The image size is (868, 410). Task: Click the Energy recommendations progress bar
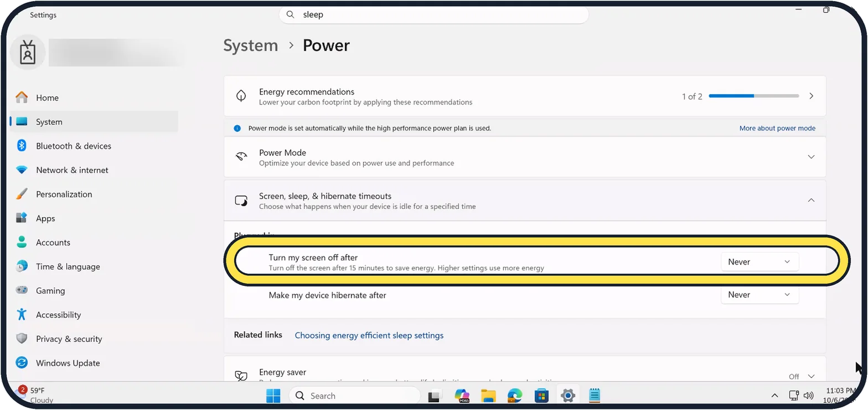coord(754,96)
